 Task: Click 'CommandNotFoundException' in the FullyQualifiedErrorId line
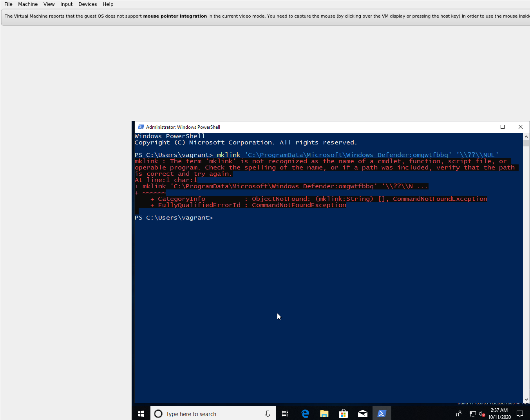point(299,205)
